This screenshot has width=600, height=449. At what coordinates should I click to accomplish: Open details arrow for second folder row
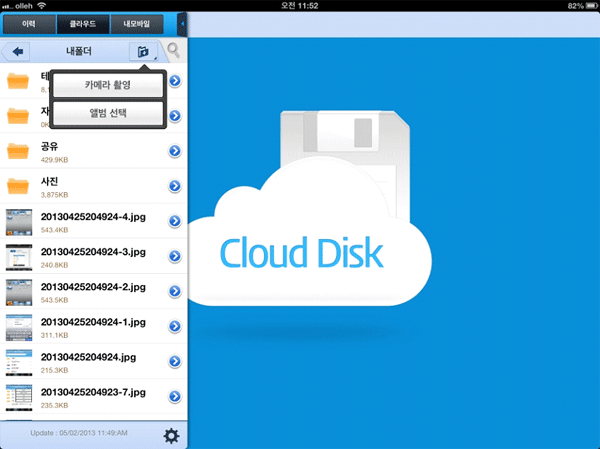175,116
